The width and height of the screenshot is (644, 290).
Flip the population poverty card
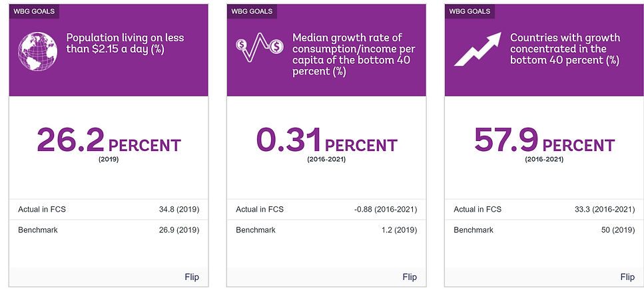(192, 277)
